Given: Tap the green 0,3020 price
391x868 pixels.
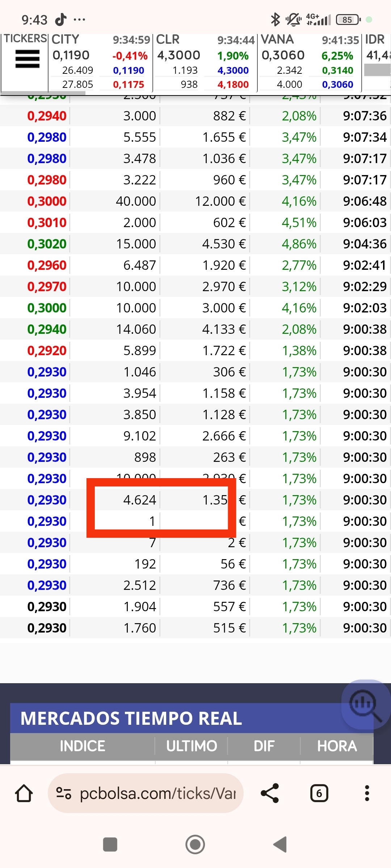Looking at the screenshot, I should coord(47,244).
